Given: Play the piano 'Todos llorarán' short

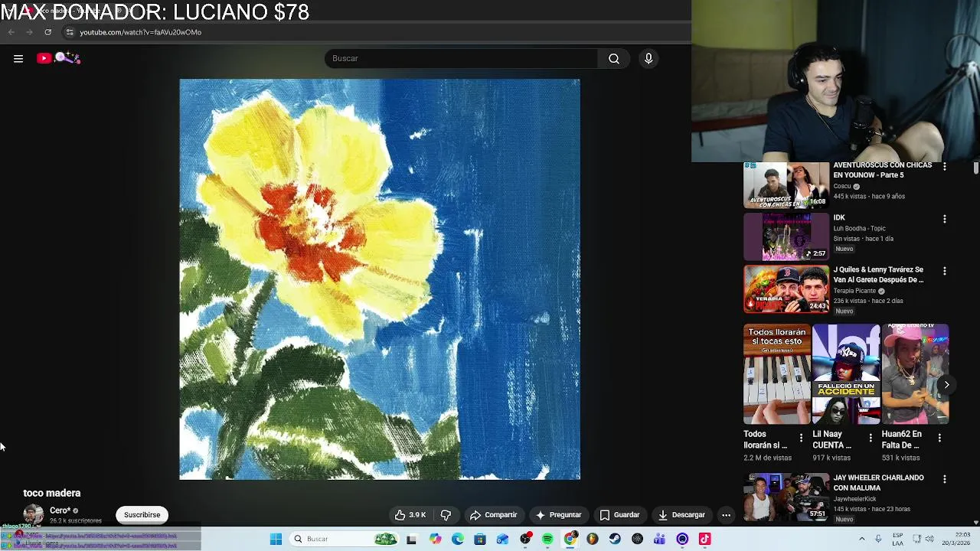Looking at the screenshot, I should [x=777, y=374].
